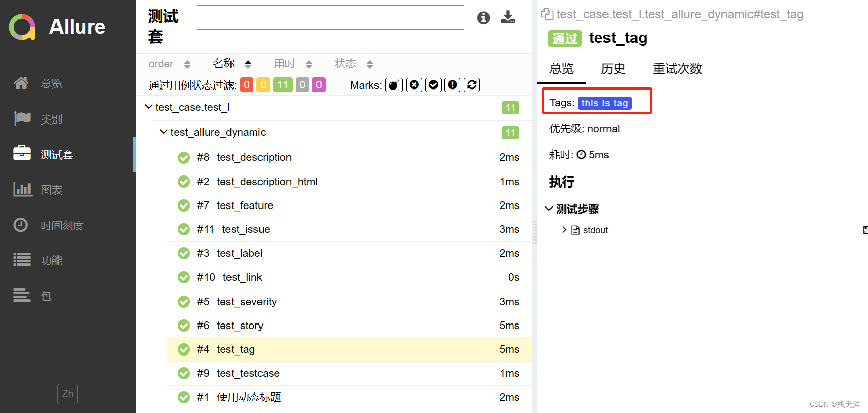Toggle the new passed checkmark mark filter
868x413 pixels.
point(433,85)
